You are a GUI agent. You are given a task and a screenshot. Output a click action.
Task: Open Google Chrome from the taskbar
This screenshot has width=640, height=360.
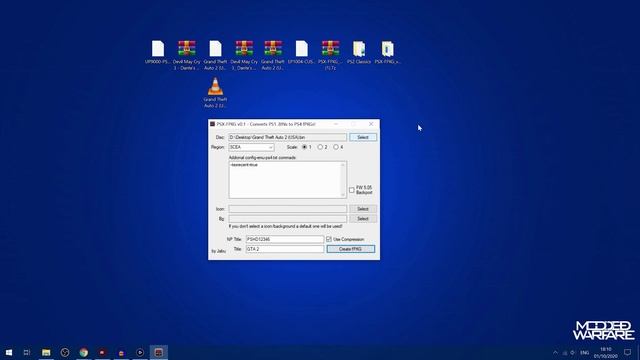pos(84,352)
